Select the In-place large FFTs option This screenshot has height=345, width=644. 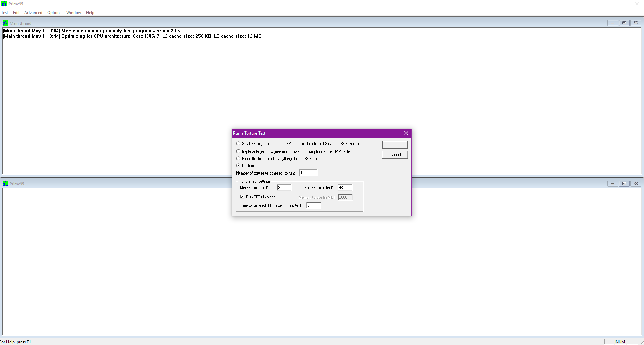tap(238, 151)
